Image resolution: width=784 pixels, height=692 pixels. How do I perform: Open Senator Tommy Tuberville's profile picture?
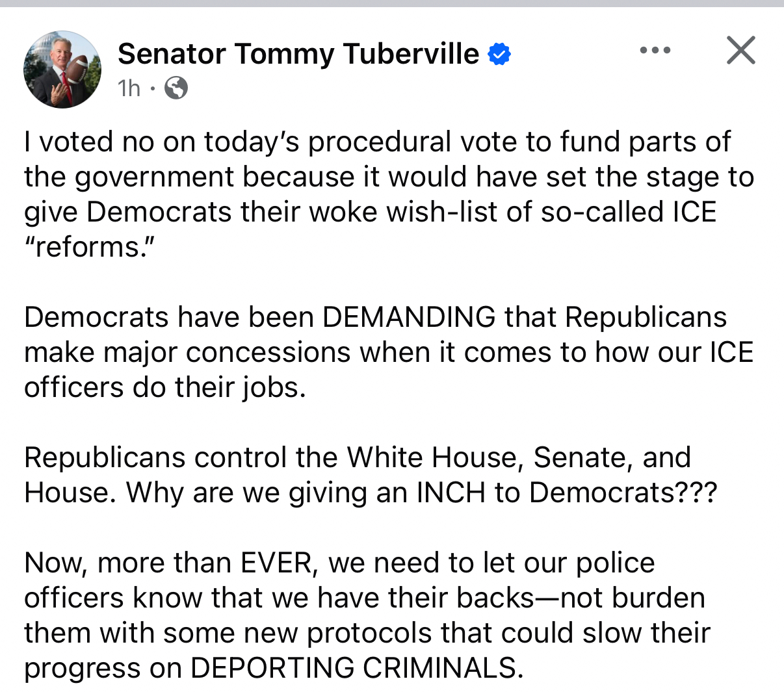tap(62, 70)
